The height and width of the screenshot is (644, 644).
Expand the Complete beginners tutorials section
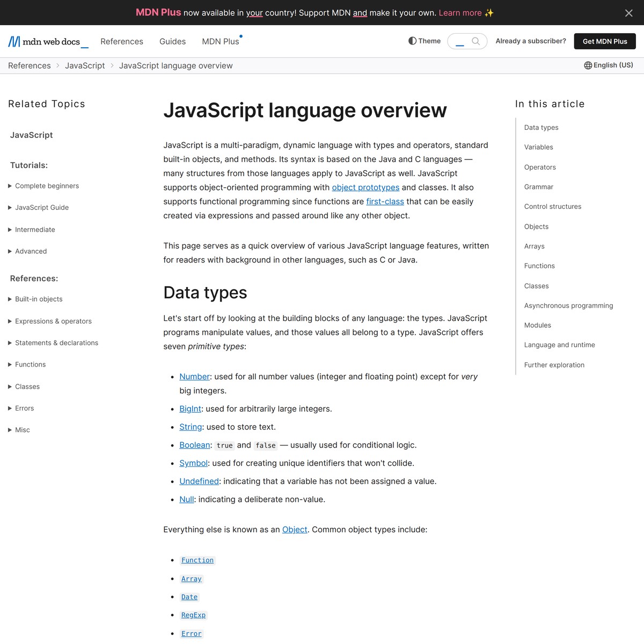pos(43,186)
